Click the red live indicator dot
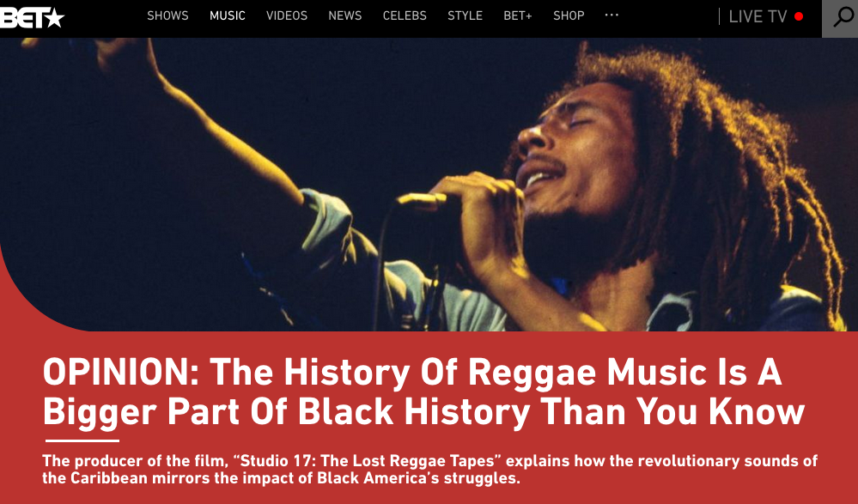This screenshot has width=858, height=504. pyautogui.click(x=799, y=16)
